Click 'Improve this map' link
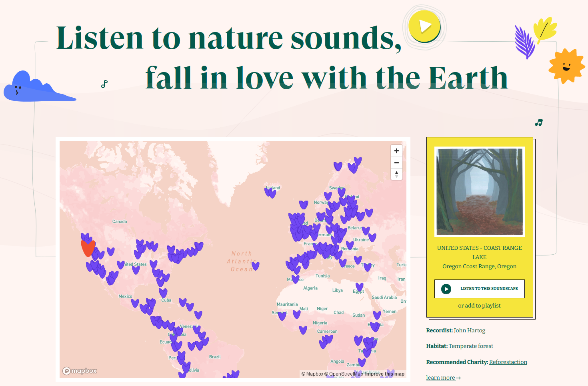This screenshot has height=386, width=588. (x=385, y=374)
